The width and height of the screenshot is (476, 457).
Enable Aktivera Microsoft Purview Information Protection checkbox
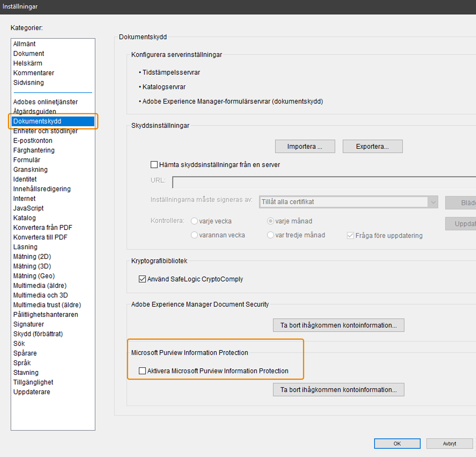coord(142,371)
